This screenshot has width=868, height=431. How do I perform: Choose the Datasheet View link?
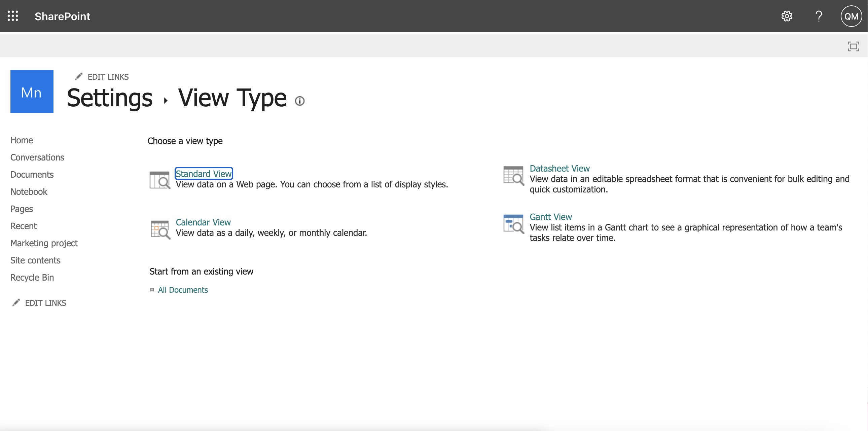[x=559, y=168]
